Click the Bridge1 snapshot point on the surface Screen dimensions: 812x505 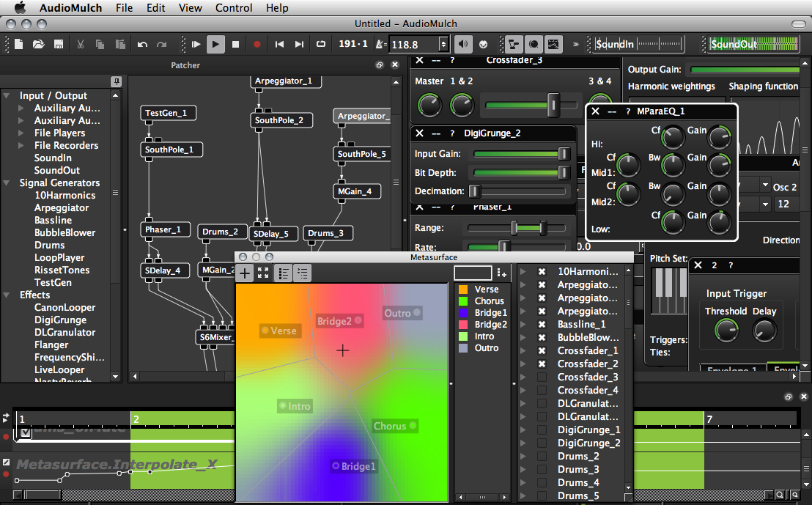pyautogui.click(x=336, y=465)
